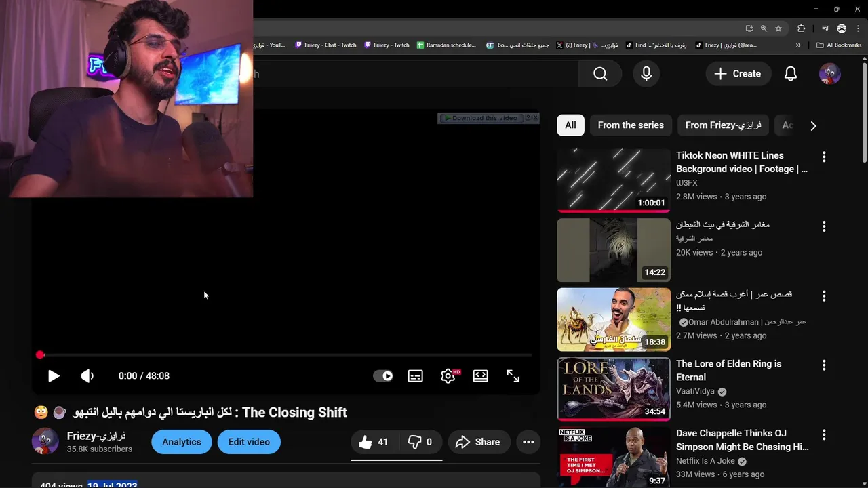Click title 'Dave Chappelle Thinks OJ Simpson'
The image size is (868, 488).
(743, 440)
